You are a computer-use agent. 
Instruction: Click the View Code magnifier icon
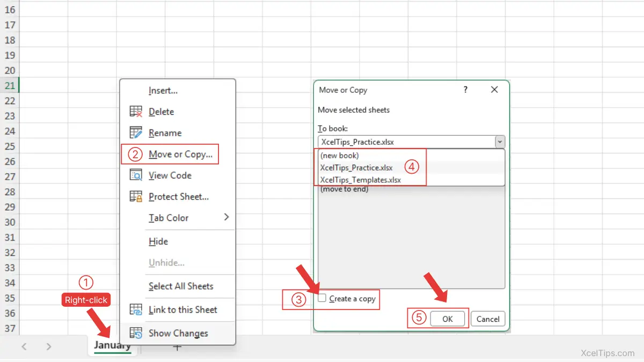(x=136, y=175)
